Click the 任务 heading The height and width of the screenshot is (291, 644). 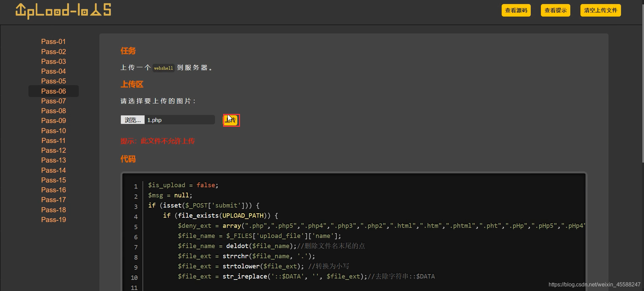(128, 51)
